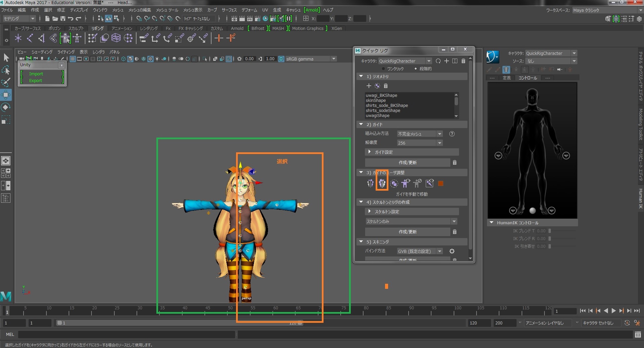Collapse the 1) ジオメトリ section
The width and height of the screenshot is (644, 348).
(x=412, y=76)
